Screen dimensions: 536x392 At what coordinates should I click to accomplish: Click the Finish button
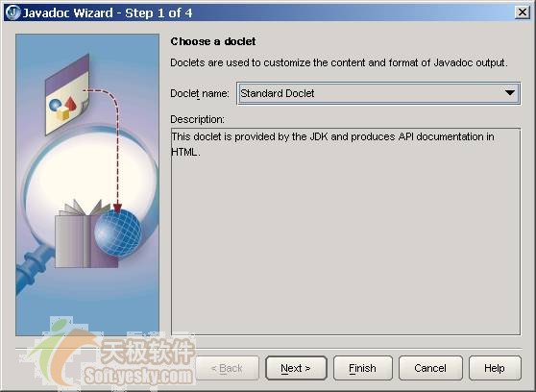pos(363,368)
